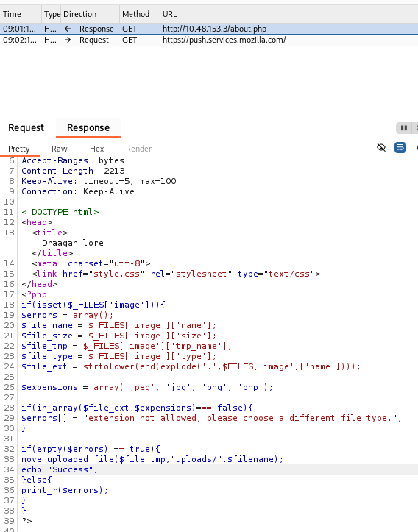This screenshot has height=532, width=418.
Task: Click the 09:01:1... time cell
Action: coord(20,29)
